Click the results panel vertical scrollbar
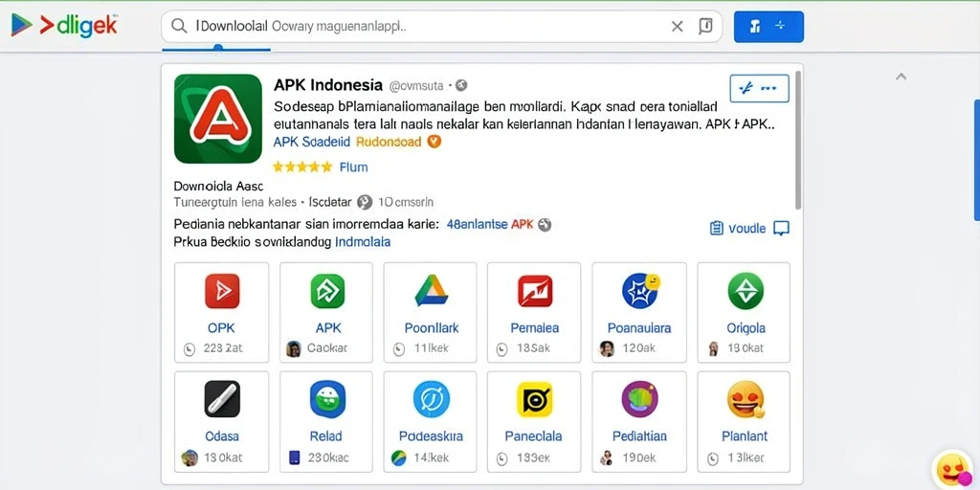Image resolution: width=980 pixels, height=490 pixels. (x=798, y=141)
